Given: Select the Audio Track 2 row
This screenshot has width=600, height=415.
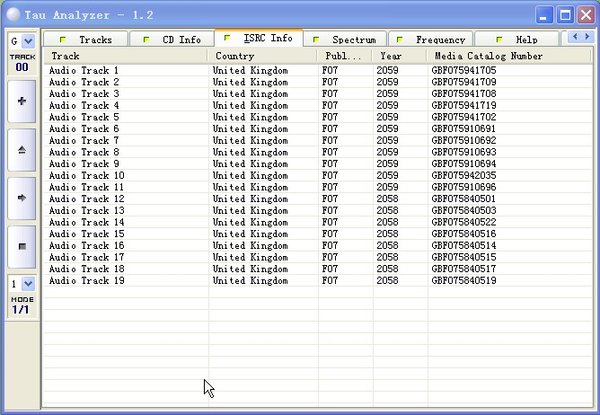Looking at the screenshot, I should coord(318,82).
